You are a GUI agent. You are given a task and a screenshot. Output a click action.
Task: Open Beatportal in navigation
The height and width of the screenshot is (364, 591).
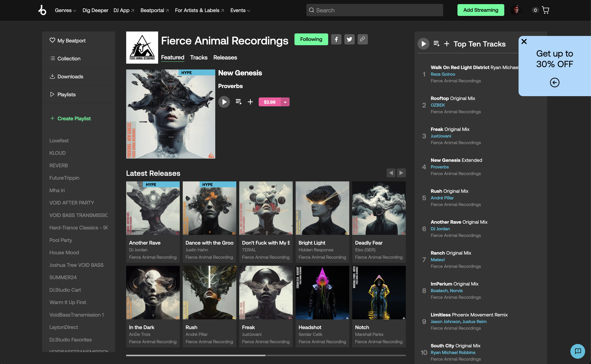[155, 10]
